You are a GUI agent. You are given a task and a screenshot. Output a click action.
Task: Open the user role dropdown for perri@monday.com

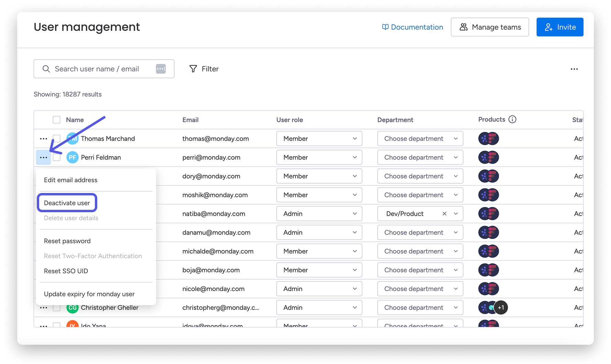point(319,158)
